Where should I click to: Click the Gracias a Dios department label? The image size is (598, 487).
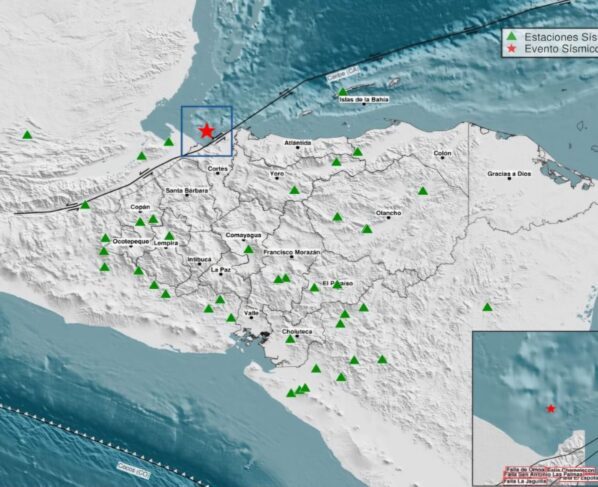509,174
